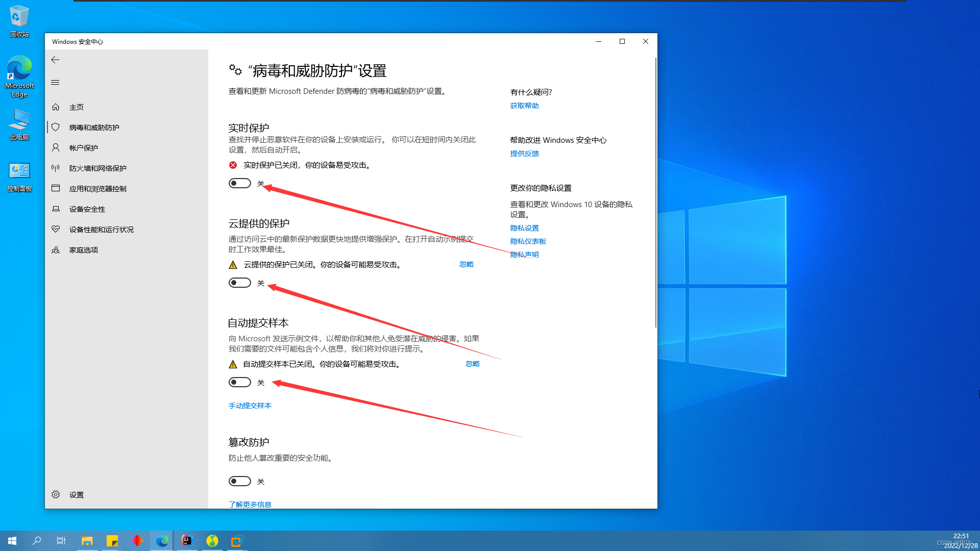Click 获取帮助 link
The width and height of the screenshot is (980, 551).
pyautogui.click(x=524, y=106)
